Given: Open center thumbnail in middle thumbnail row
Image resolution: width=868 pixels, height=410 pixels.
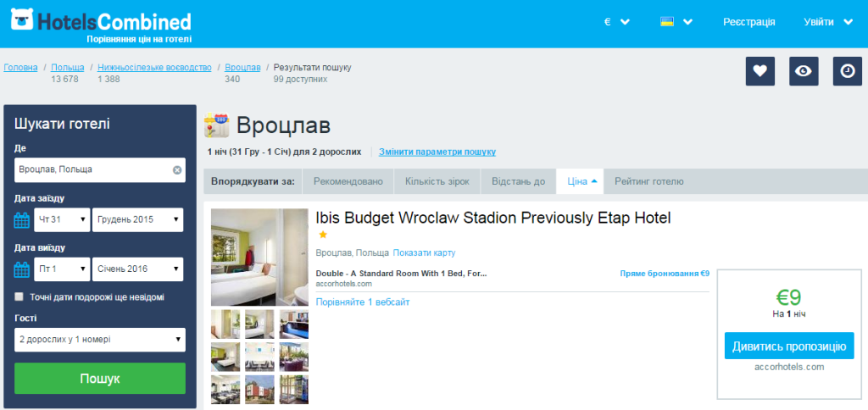Looking at the screenshot, I should tap(259, 357).
